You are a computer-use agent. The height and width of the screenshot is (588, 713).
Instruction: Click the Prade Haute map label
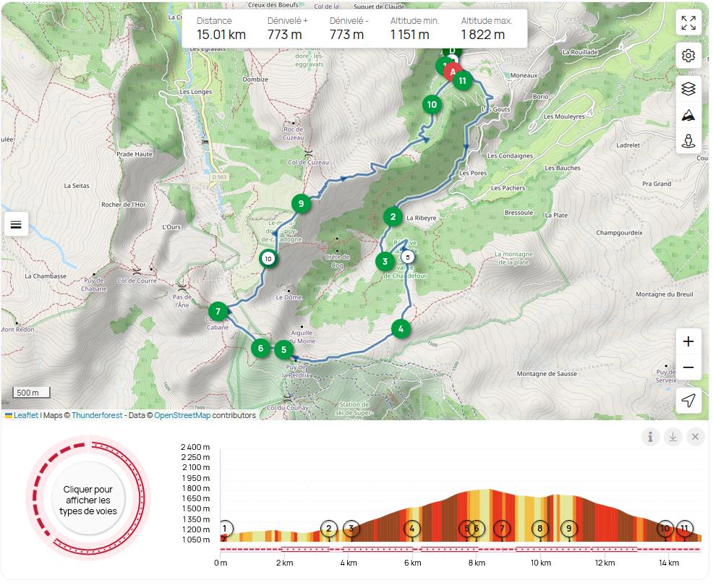135,154
